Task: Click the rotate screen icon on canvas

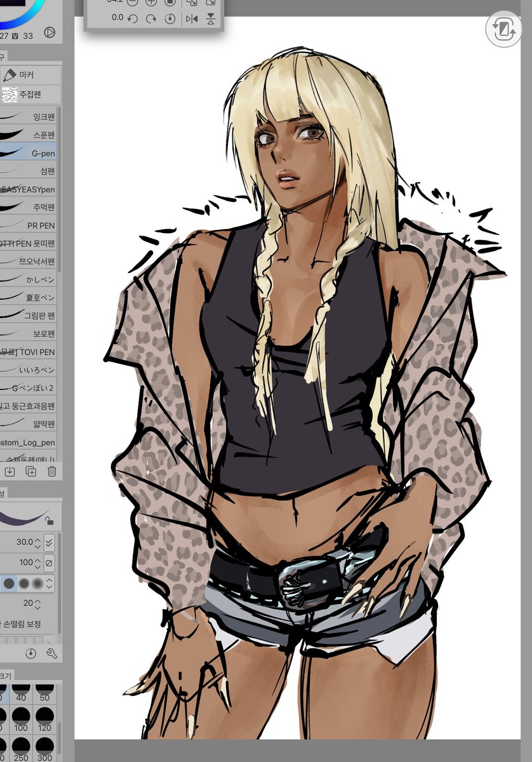Action: (503, 29)
